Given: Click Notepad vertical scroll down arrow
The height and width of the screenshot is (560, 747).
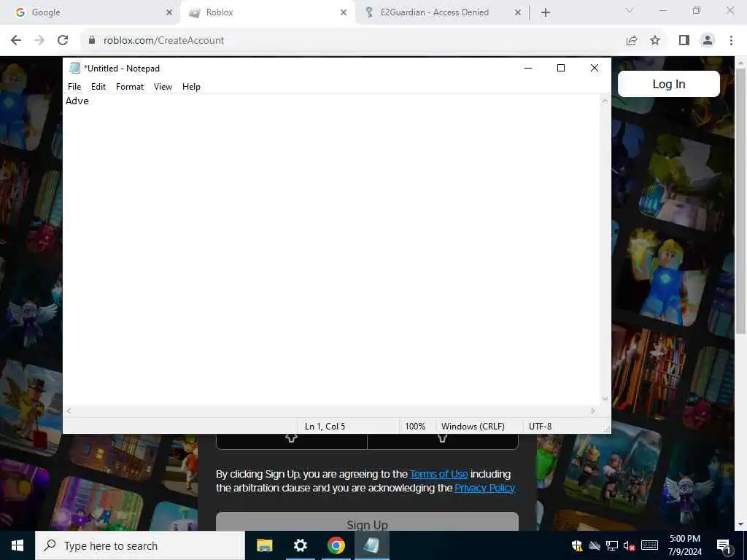Looking at the screenshot, I should (605, 399).
